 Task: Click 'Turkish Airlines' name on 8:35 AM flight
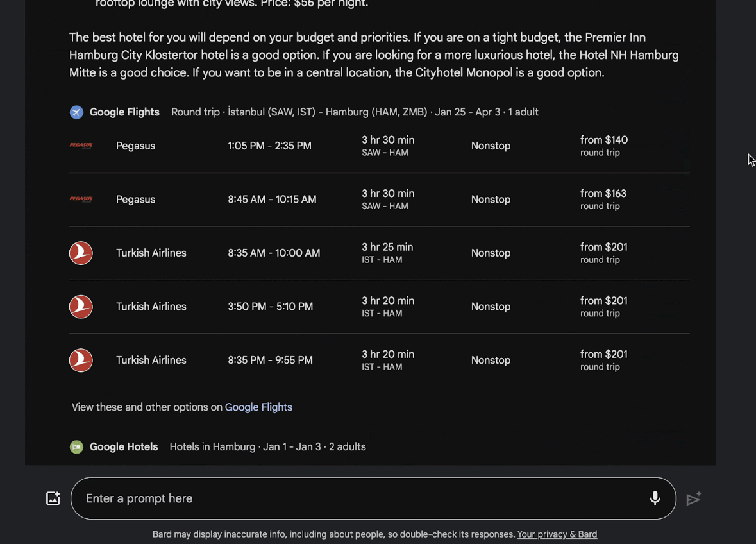click(x=151, y=253)
